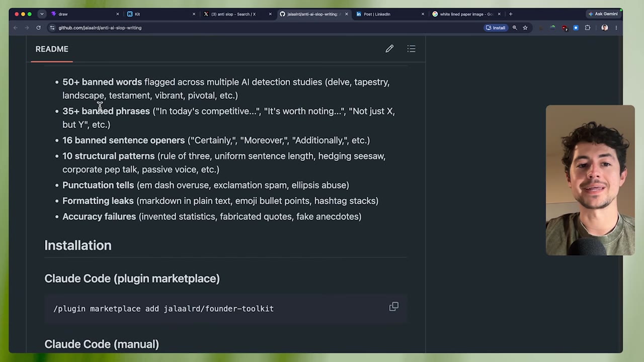Click the Claude Code (manual) heading
The height and width of the screenshot is (362, 644).
(x=102, y=344)
